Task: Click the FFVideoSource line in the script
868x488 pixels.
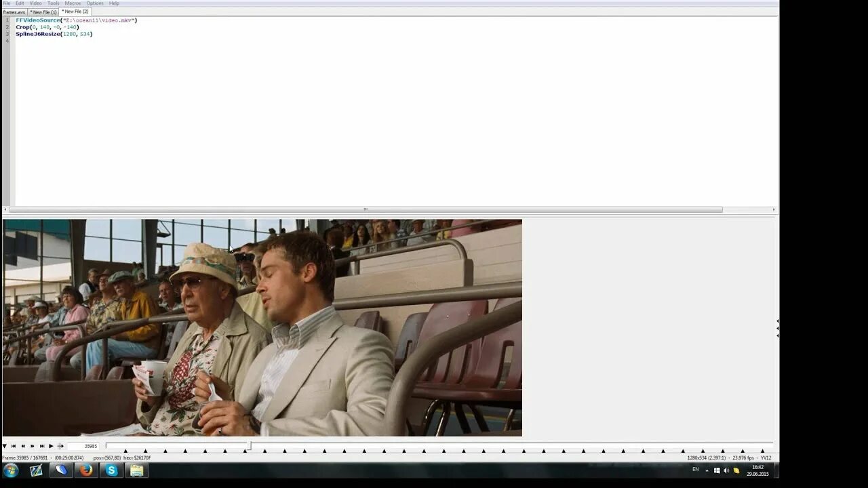Action: point(77,20)
